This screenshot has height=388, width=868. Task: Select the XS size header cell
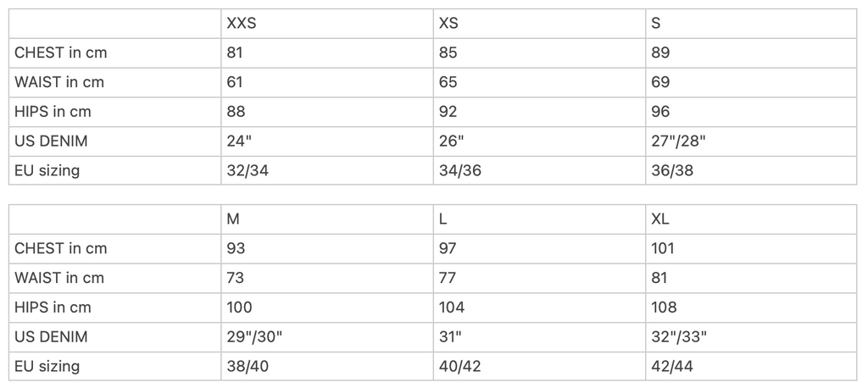[x=539, y=23]
